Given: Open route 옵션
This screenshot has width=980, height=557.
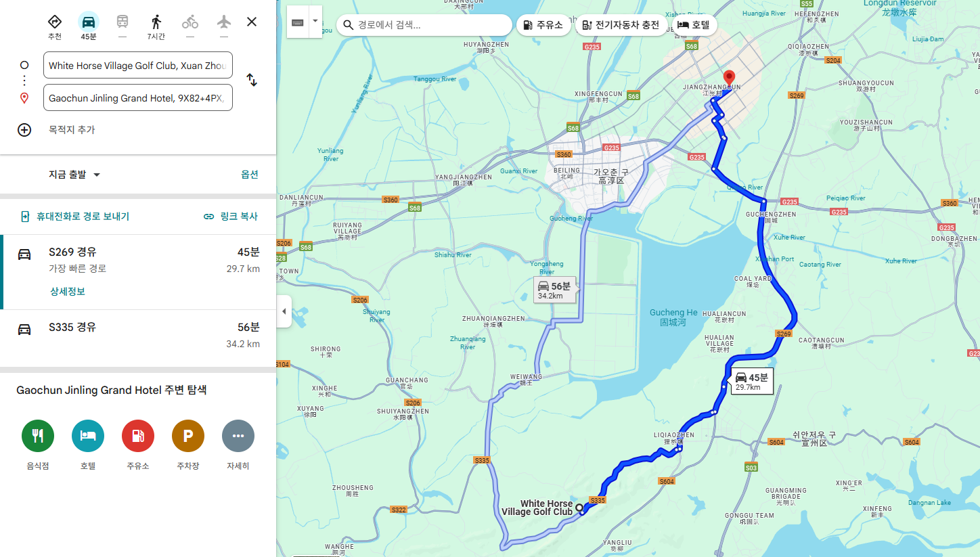Looking at the screenshot, I should pos(250,175).
